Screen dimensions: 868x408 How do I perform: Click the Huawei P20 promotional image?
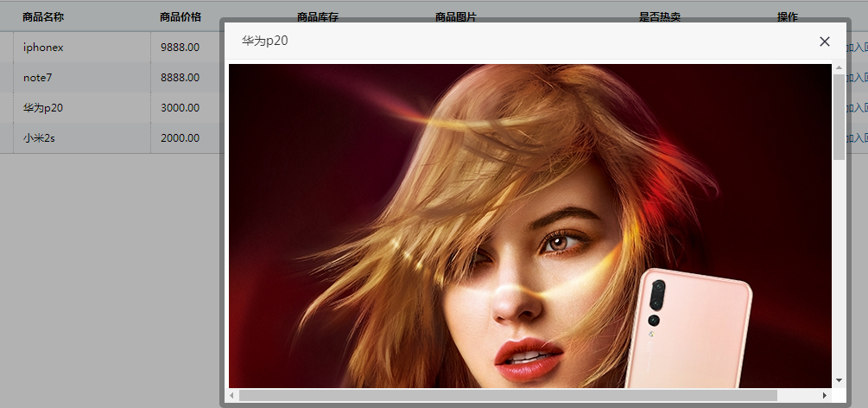484,225
